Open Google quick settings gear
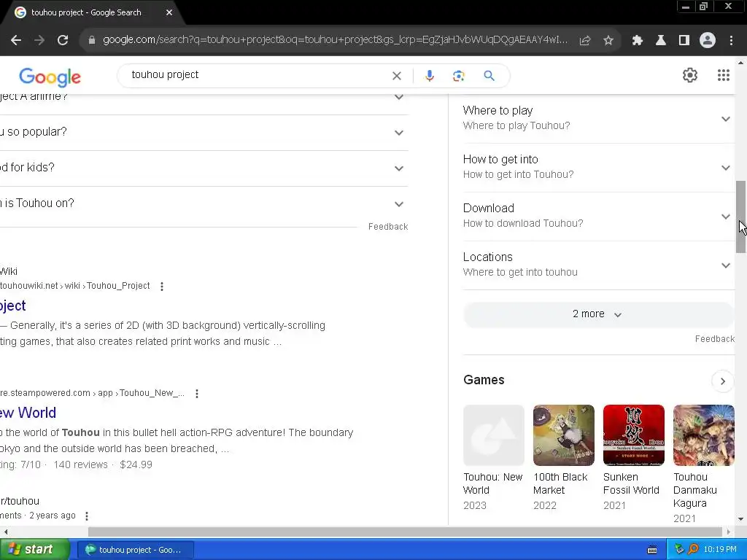The height and width of the screenshot is (560, 747). pyautogui.click(x=690, y=75)
